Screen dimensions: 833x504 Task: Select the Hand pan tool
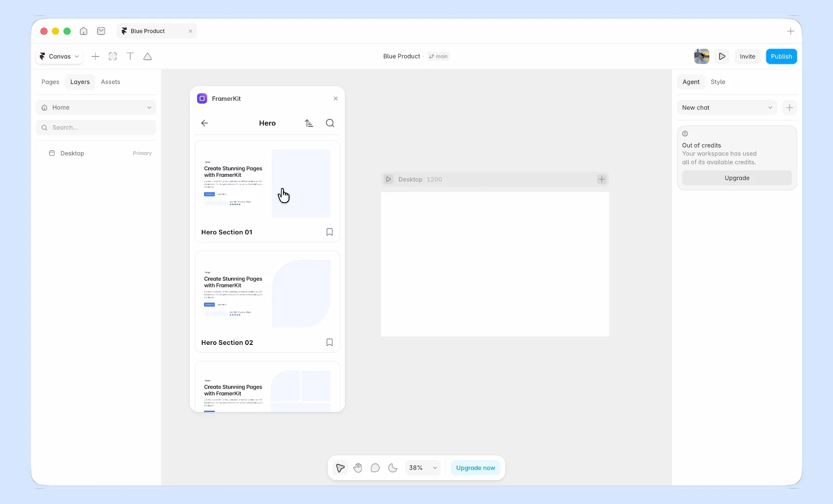coord(358,468)
